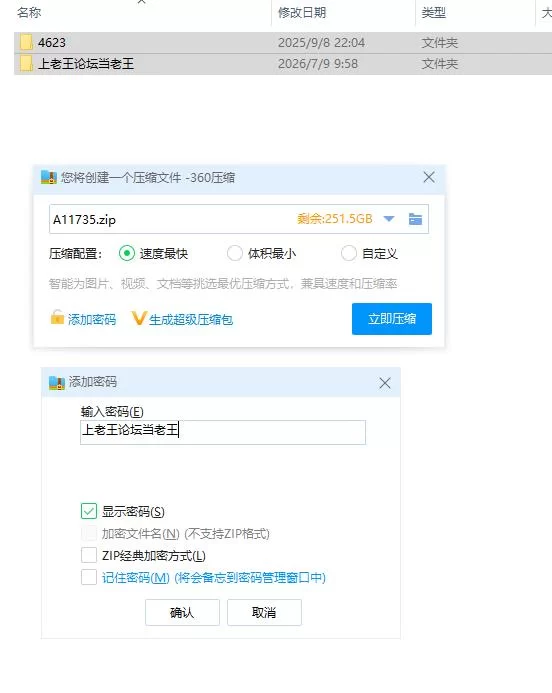This screenshot has width=552, height=693.
Task: Check the 记住密码(M) checkbox
Action: click(x=89, y=577)
